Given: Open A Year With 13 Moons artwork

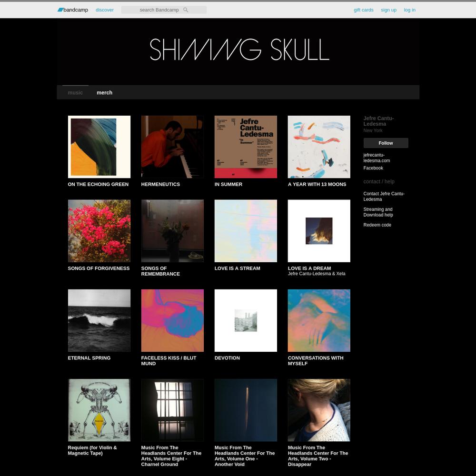Looking at the screenshot, I should pos(319,147).
